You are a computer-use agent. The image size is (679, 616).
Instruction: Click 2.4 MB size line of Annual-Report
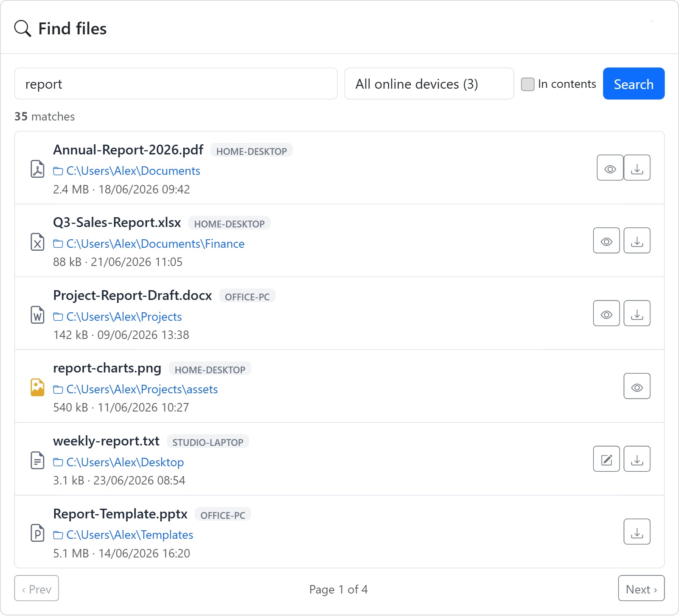click(x=121, y=189)
